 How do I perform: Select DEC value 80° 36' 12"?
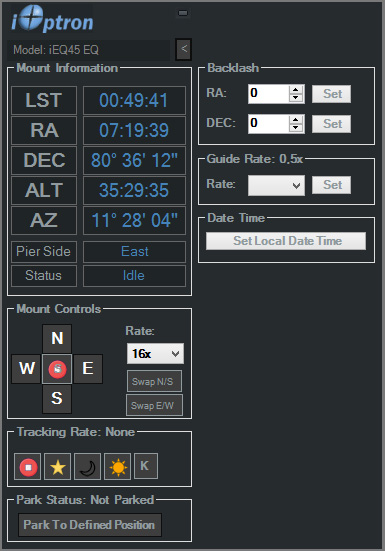click(x=134, y=161)
